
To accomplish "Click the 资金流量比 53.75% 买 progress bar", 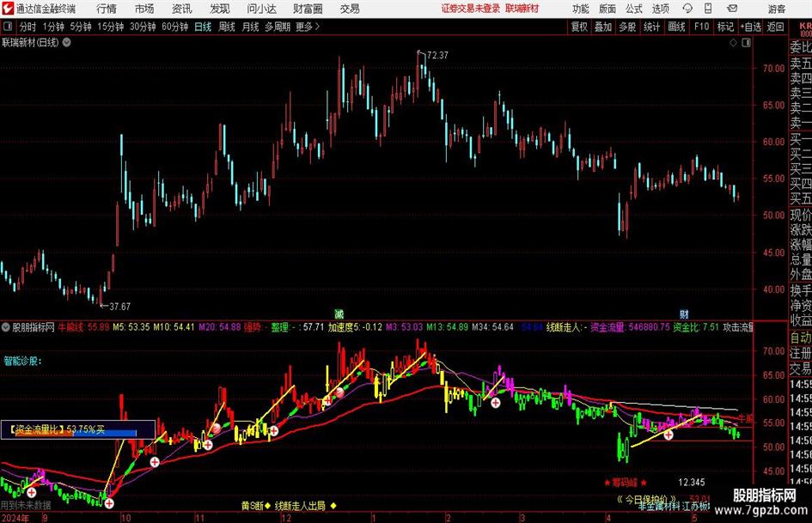I will click(x=78, y=429).
